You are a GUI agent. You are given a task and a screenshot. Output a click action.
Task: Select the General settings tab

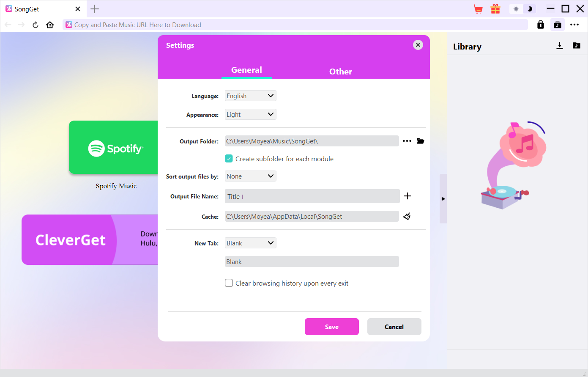coord(246,70)
